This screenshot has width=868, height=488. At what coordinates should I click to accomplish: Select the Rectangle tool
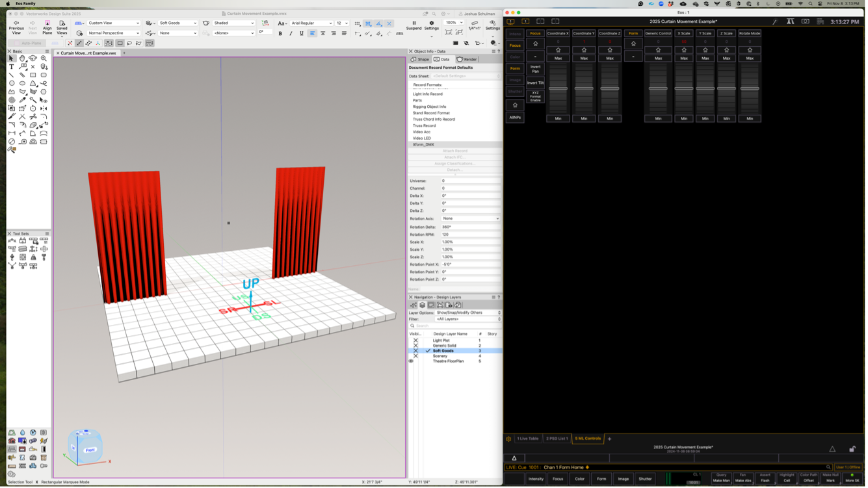(33, 75)
